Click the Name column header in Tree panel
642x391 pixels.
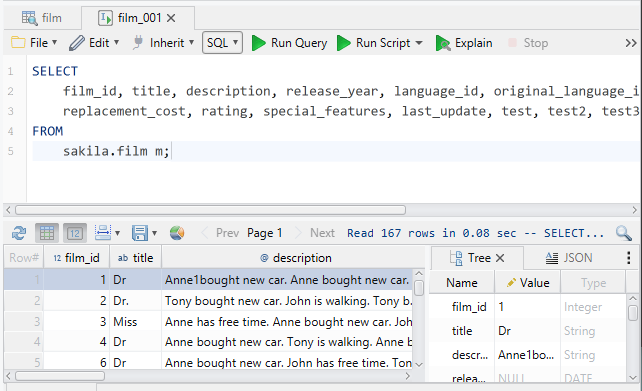[462, 283]
